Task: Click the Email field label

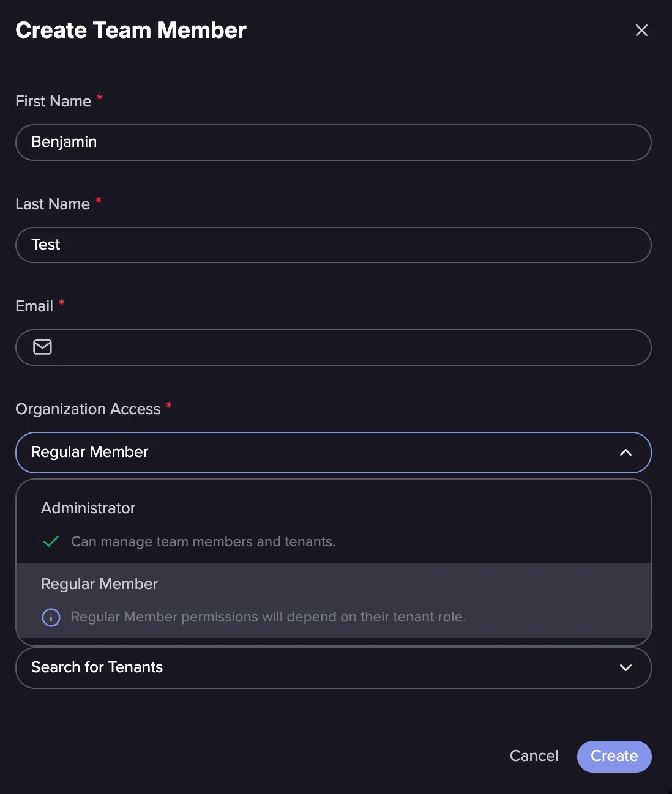Action: 34,306
